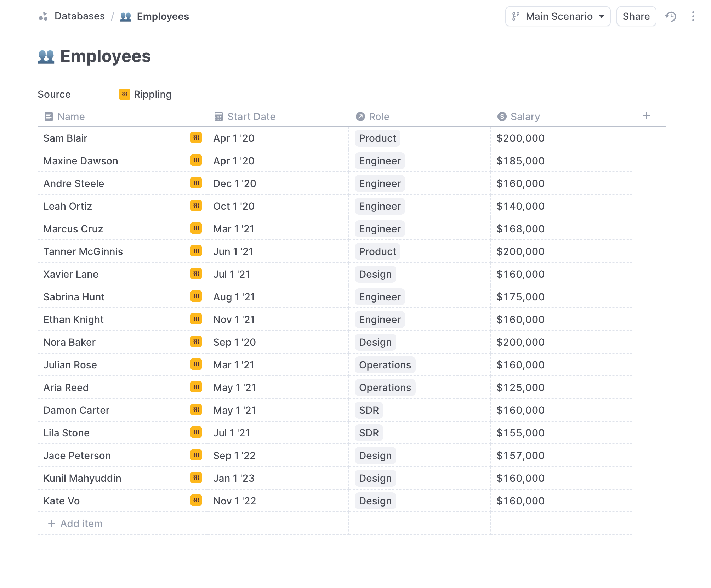Screen dimensions: 711x588
Task: Open Role dropdown for Xavier Lane's Design tag
Action: [x=375, y=274]
